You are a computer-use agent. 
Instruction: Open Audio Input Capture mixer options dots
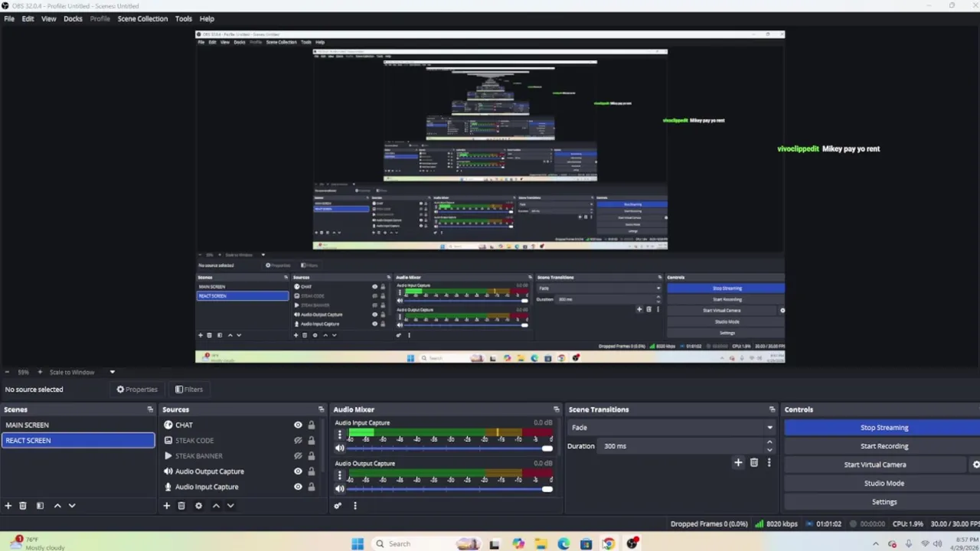(x=339, y=435)
